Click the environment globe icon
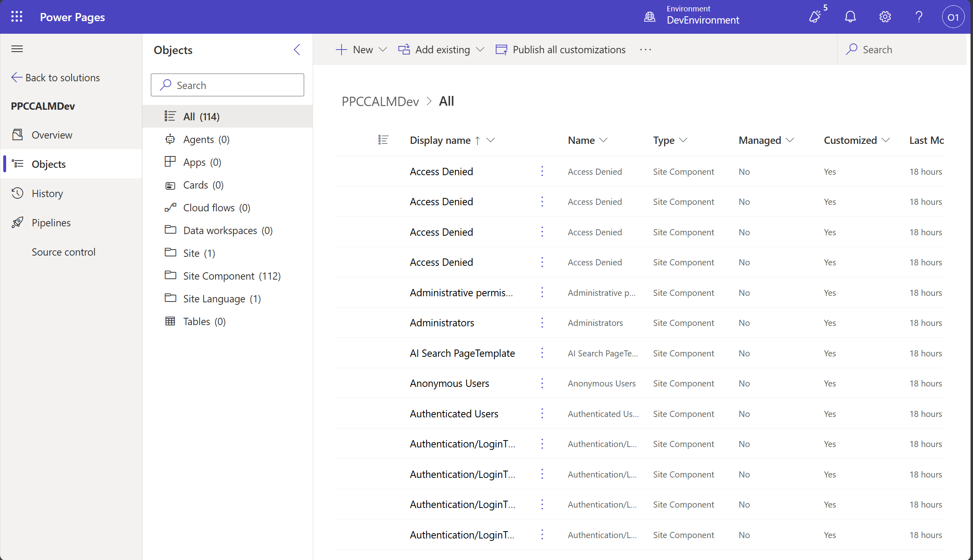 [650, 17]
